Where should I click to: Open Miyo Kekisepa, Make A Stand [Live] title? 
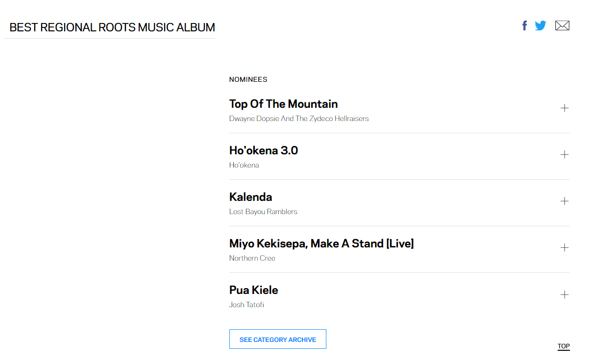point(321,243)
